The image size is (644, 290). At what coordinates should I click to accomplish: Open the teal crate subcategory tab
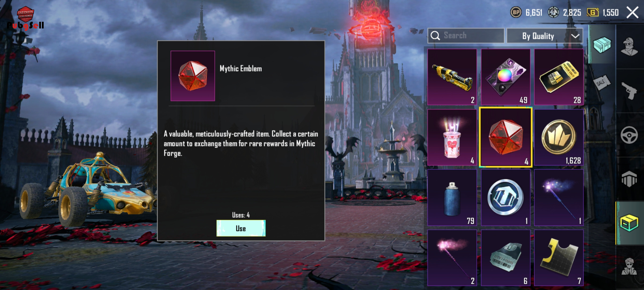(602, 45)
